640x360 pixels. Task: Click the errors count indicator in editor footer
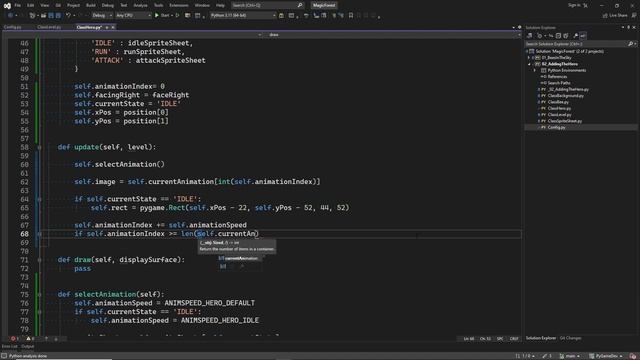(15, 339)
